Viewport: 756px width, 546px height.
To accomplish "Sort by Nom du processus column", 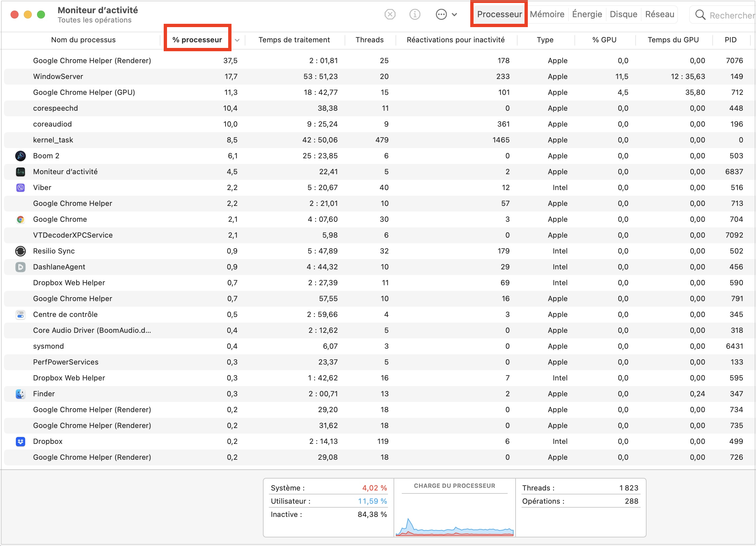I will 83,40.
